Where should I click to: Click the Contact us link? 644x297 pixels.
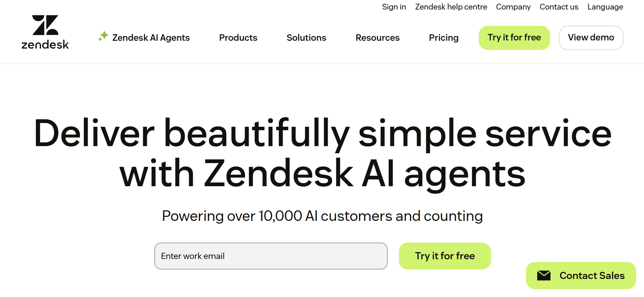pyautogui.click(x=559, y=7)
